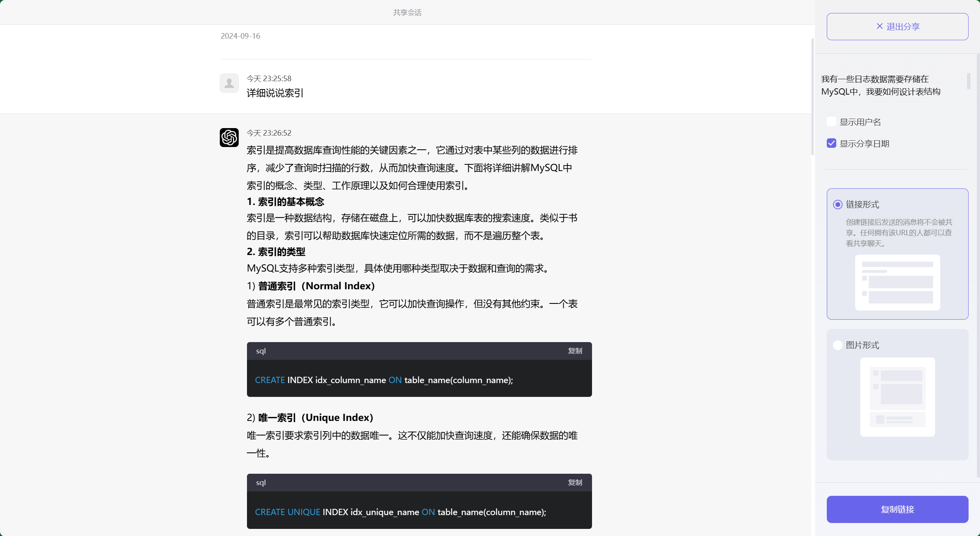Click the ChatGPT assistant avatar icon
Viewport: 980px width, 536px height.
(229, 138)
